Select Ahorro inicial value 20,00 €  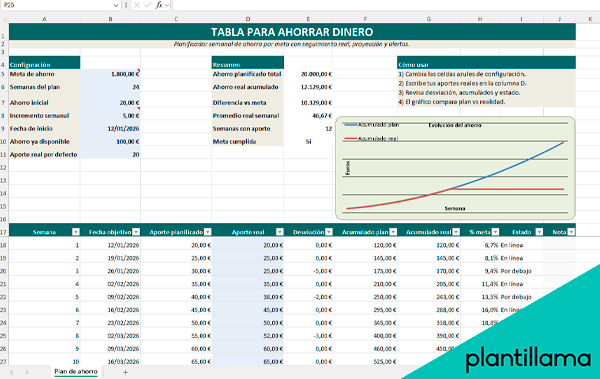pyautogui.click(x=110, y=103)
